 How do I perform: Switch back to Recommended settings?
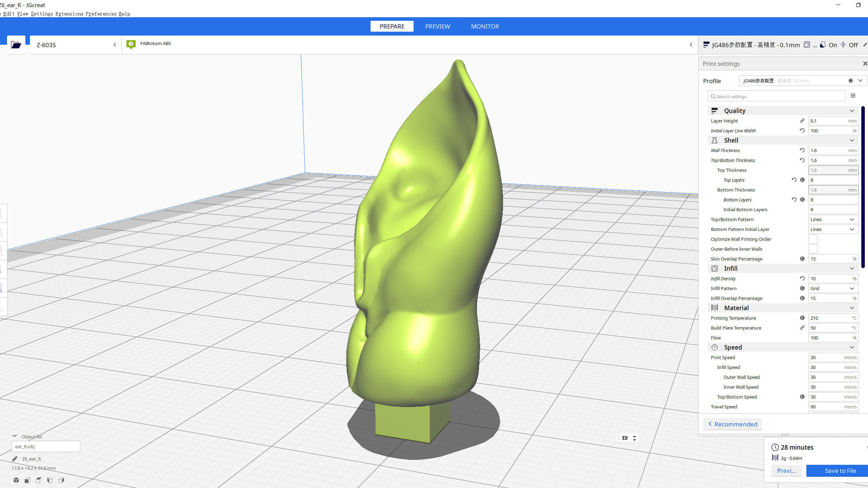point(732,424)
